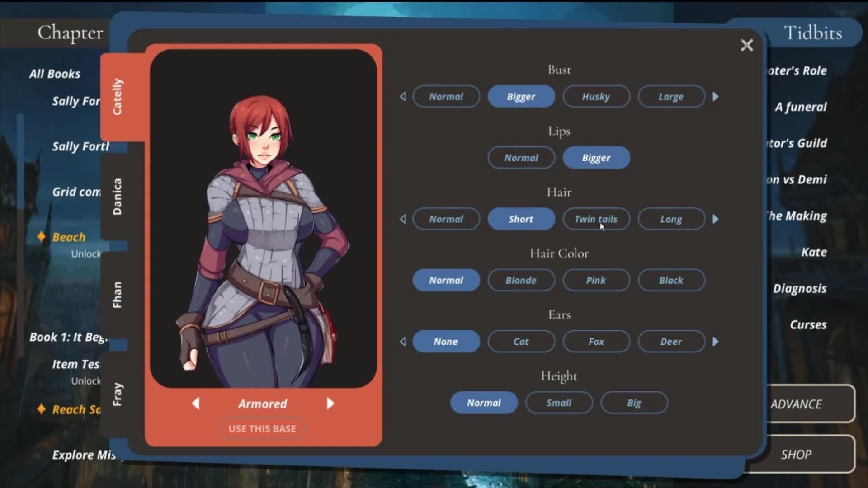The image size is (868, 488).
Task: Click right arrow next to Bust options
Action: click(716, 97)
